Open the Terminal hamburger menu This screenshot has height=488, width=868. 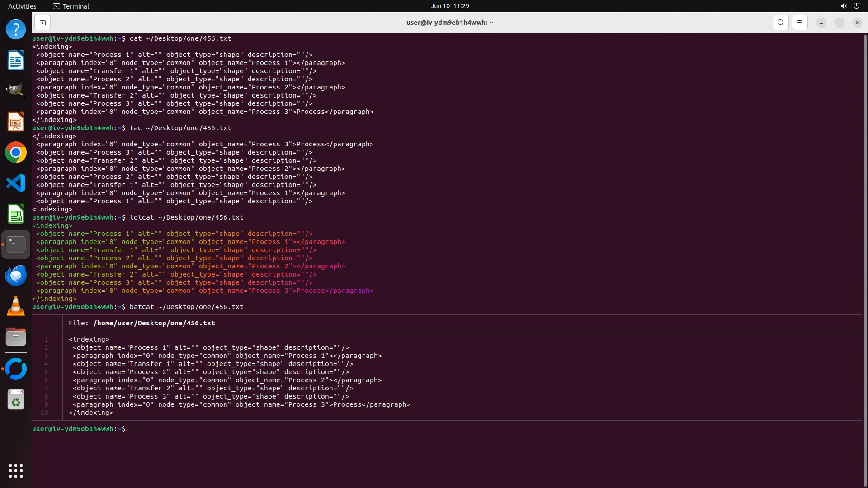coord(799,23)
